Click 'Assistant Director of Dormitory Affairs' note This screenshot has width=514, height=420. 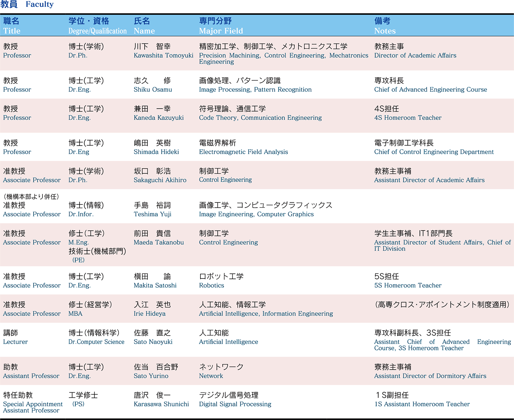coord(430,376)
